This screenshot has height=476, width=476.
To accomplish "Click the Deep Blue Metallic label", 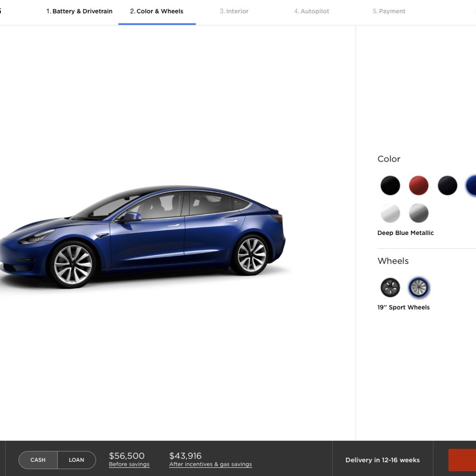I will coord(406,233).
